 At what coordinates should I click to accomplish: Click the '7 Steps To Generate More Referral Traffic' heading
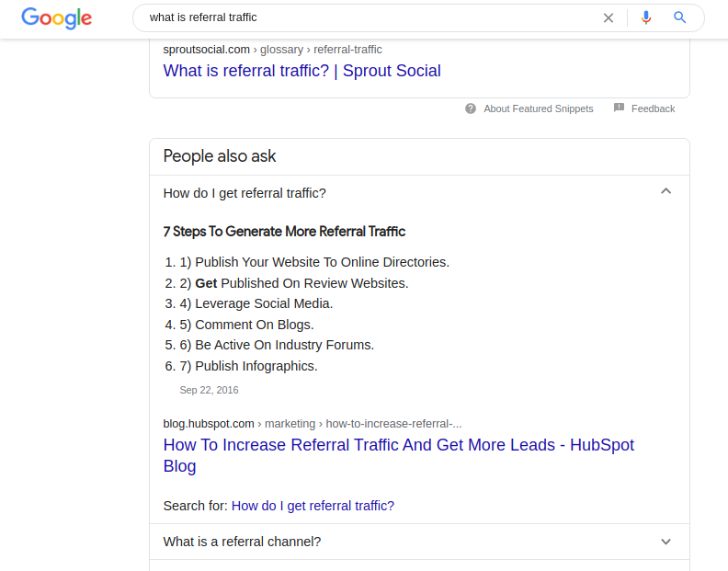tap(284, 232)
